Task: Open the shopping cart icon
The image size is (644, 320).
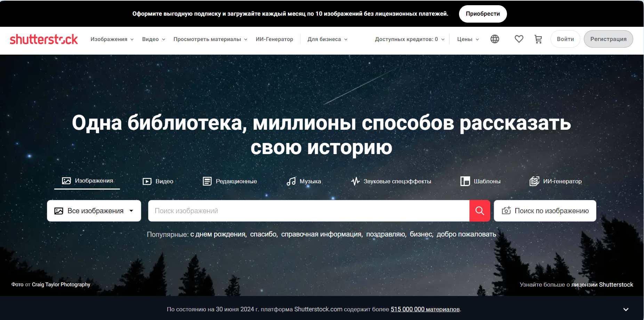Action: click(538, 39)
